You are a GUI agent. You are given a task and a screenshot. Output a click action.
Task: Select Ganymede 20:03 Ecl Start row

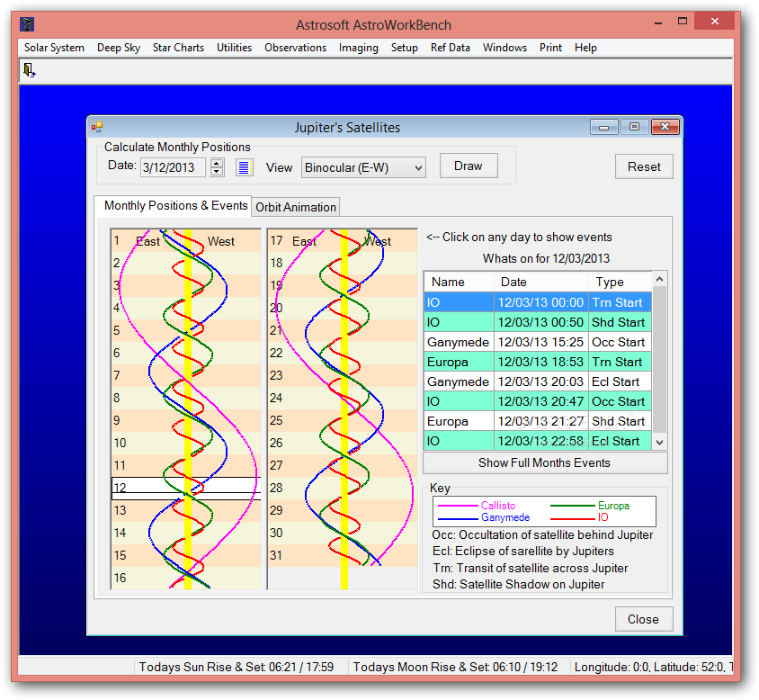click(x=538, y=381)
